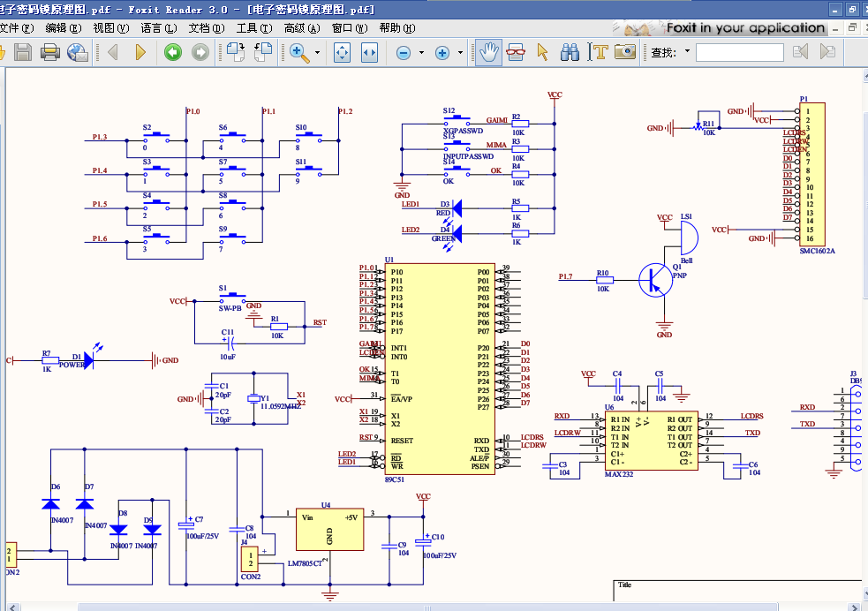Click the Foxit in your application banner
Image resolution: width=868 pixels, height=611 pixels.
coord(720,27)
